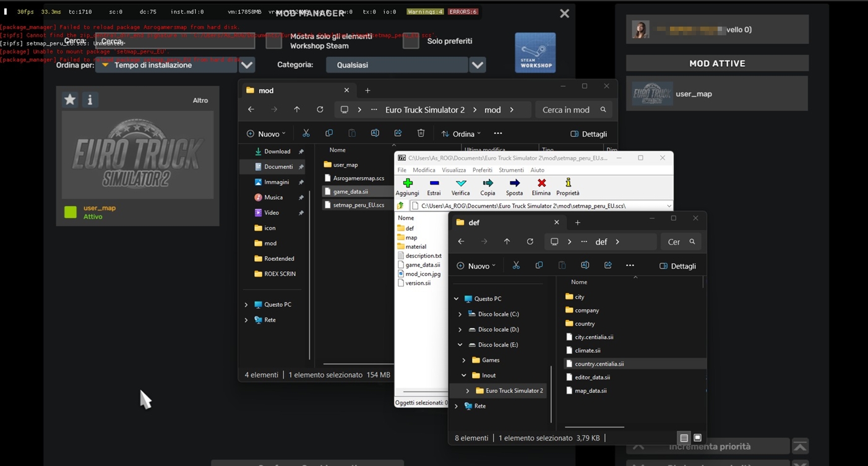Image resolution: width=868 pixels, height=466 pixels.
Task: Switch def Explorer to details list view
Action: coord(684,438)
